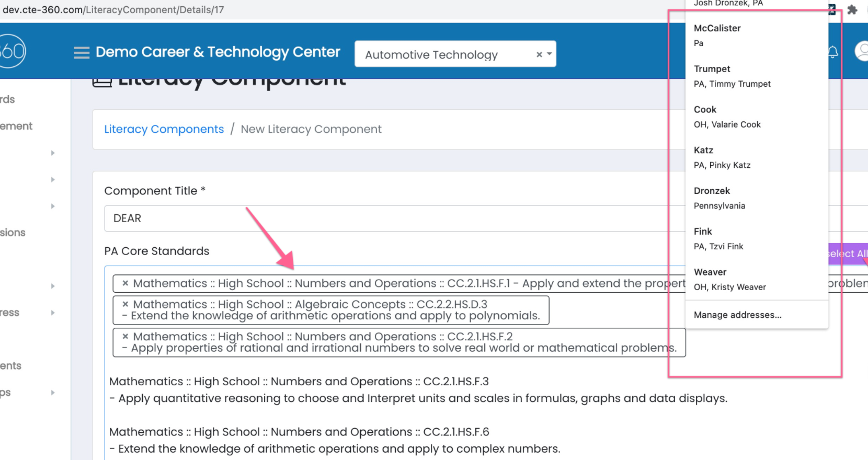Clear the Automotive Technology selection
The width and height of the screenshot is (868, 460).
pyautogui.click(x=539, y=54)
